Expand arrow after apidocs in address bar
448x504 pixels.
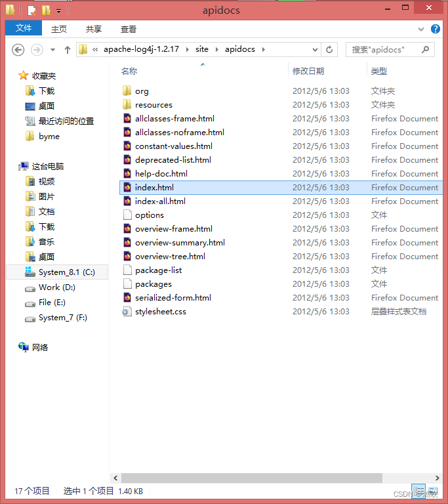(264, 49)
